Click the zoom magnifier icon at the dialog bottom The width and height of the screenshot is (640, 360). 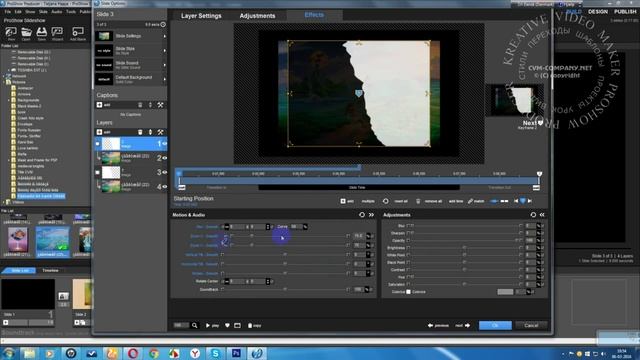pos(195,325)
